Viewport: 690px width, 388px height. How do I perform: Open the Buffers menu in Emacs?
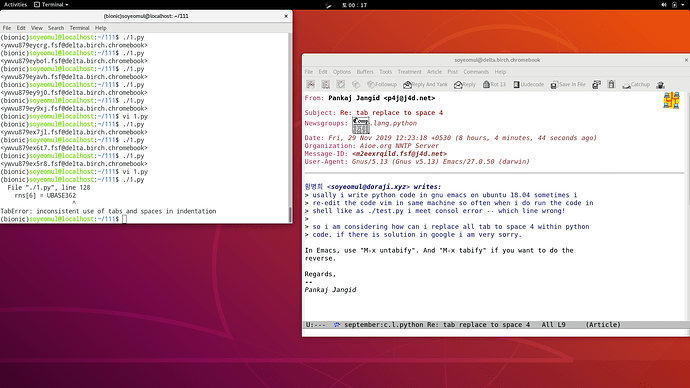365,72
